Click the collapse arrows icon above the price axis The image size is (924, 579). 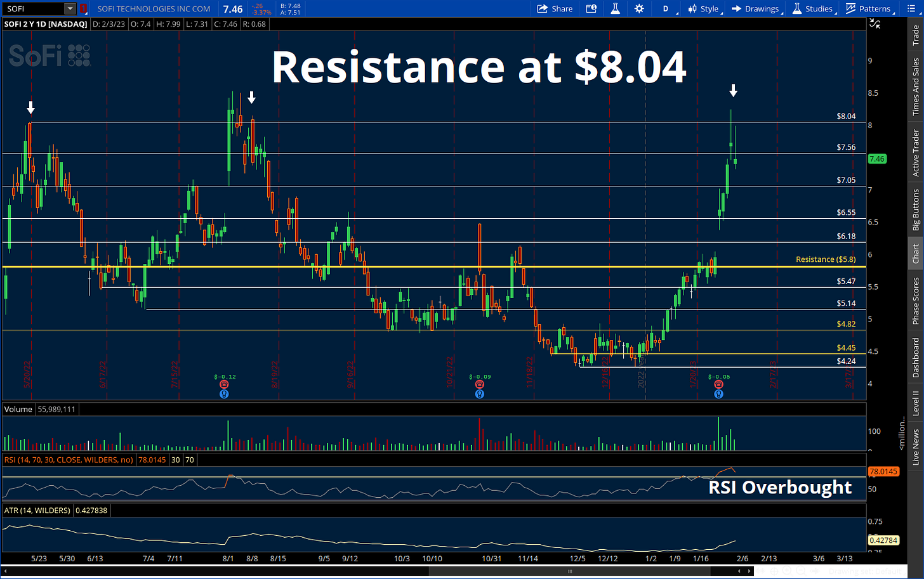pos(875,23)
